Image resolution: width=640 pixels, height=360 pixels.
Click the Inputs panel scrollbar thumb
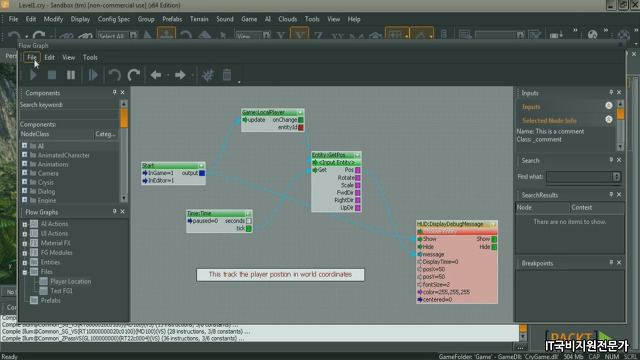tap(620, 113)
